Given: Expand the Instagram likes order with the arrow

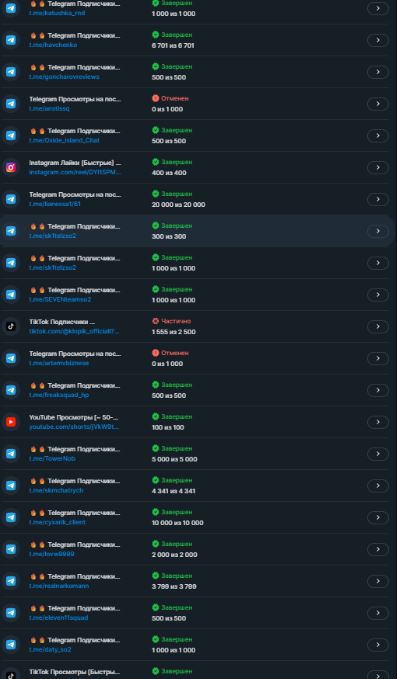Looking at the screenshot, I should coord(378,168).
